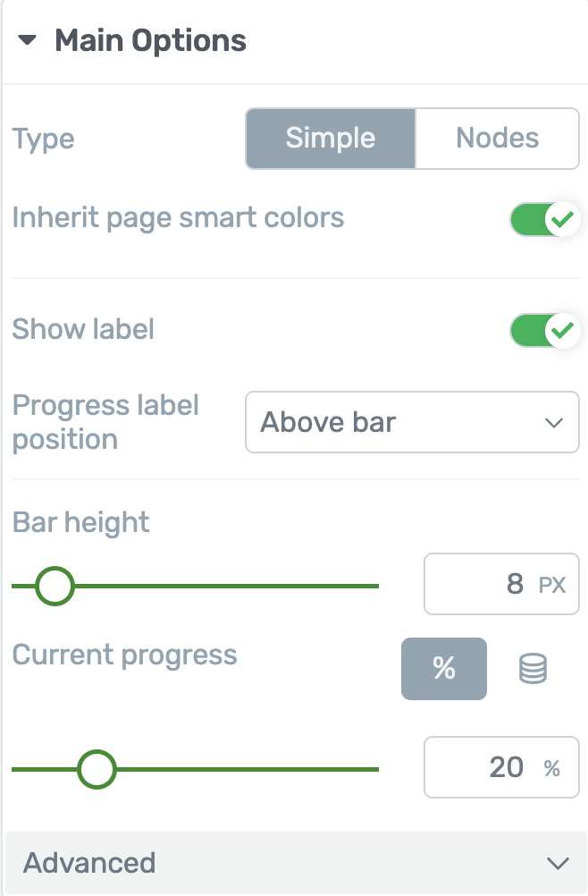Screen dimensions: 588x896
Task: Click the Bar height slider handle
Action: pos(55,587)
